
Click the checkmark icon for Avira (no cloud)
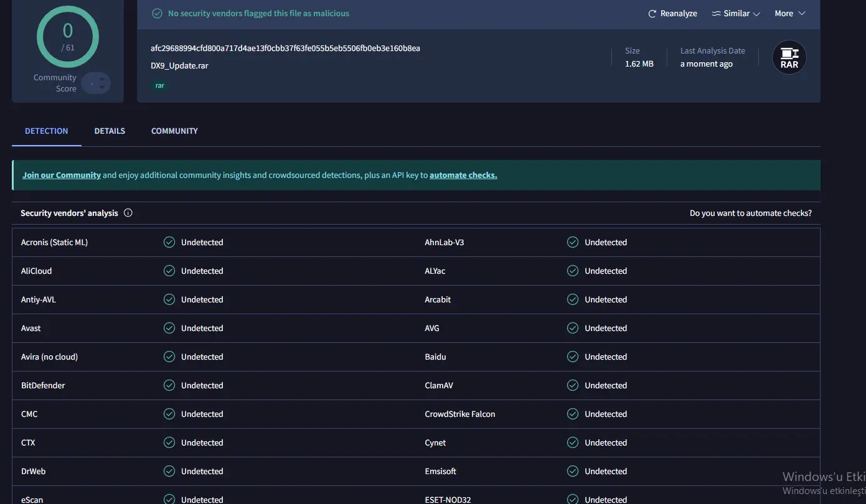pos(169,357)
